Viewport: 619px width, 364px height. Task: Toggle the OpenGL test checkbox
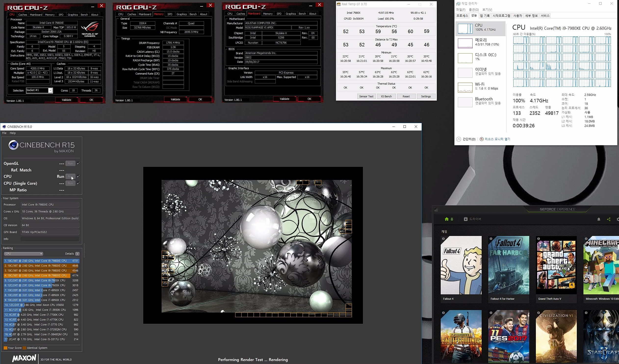(78, 163)
